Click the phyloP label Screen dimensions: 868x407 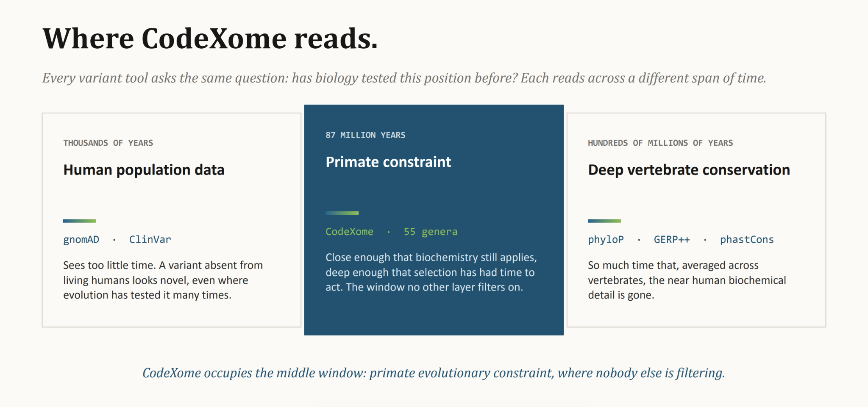[x=606, y=240]
